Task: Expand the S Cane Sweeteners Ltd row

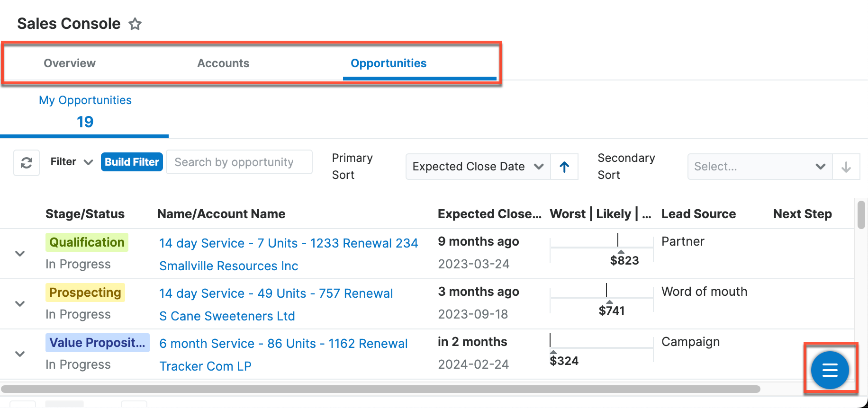Action: [20, 304]
